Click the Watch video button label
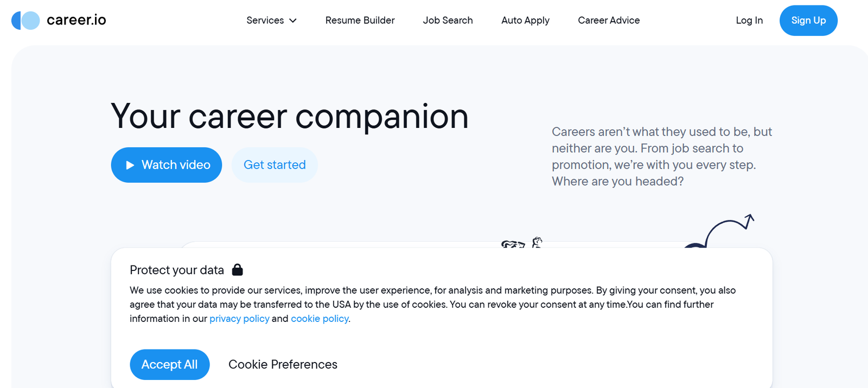Screen dimensions: 868x388 [176, 165]
